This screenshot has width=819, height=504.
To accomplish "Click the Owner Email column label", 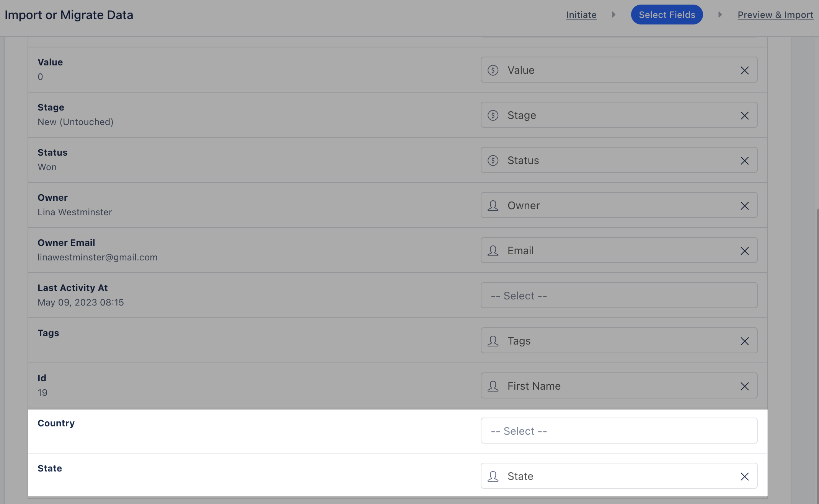I will pyautogui.click(x=66, y=243).
